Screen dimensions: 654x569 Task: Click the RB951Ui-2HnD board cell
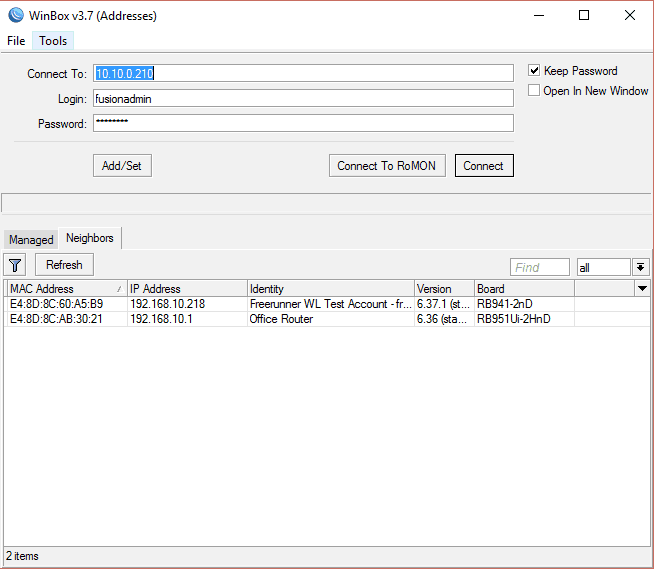[x=513, y=319]
